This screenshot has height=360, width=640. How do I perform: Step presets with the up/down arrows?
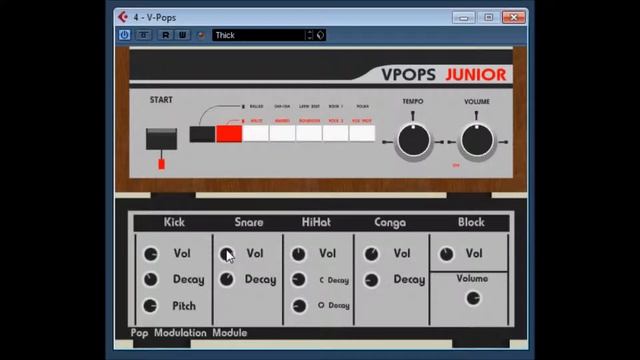310,35
